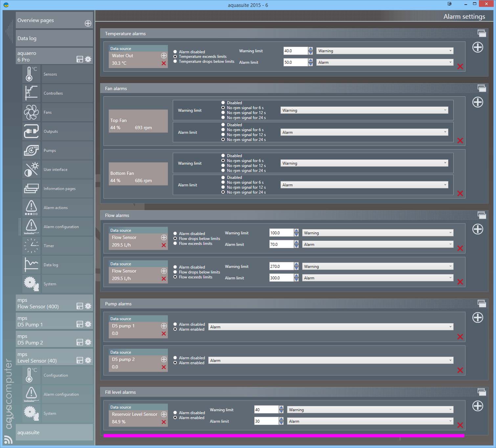496x448 pixels.
Task: Click the fill level warning limit field
Action: click(x=266, y=410)
